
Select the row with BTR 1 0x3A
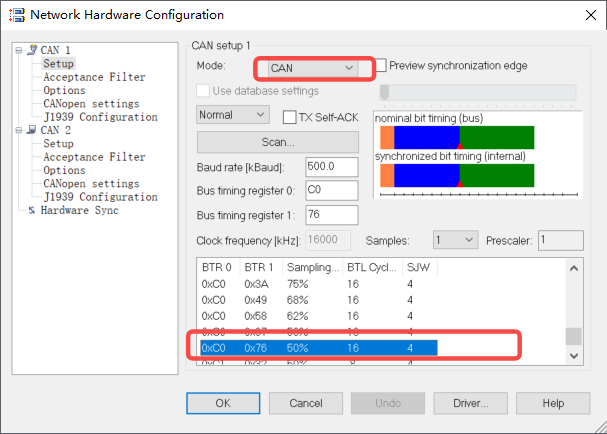pos(319,284)
